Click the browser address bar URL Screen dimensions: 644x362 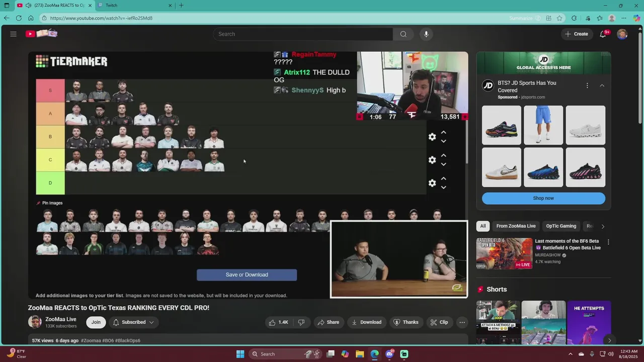coord(101,18)
